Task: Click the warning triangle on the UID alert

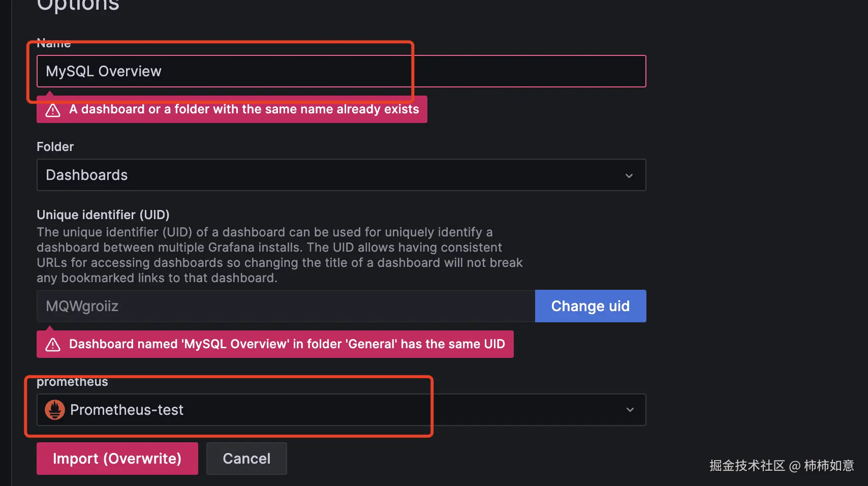Action: tap(52, 344)
